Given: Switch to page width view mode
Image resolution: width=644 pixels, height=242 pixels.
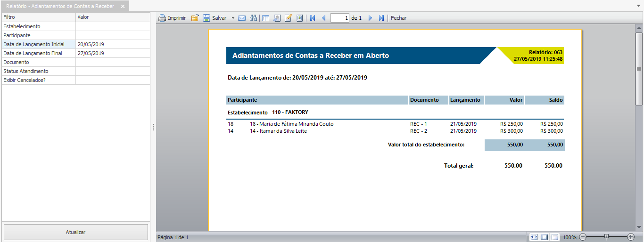Looking at the screenshot, I should click(534, 237).
